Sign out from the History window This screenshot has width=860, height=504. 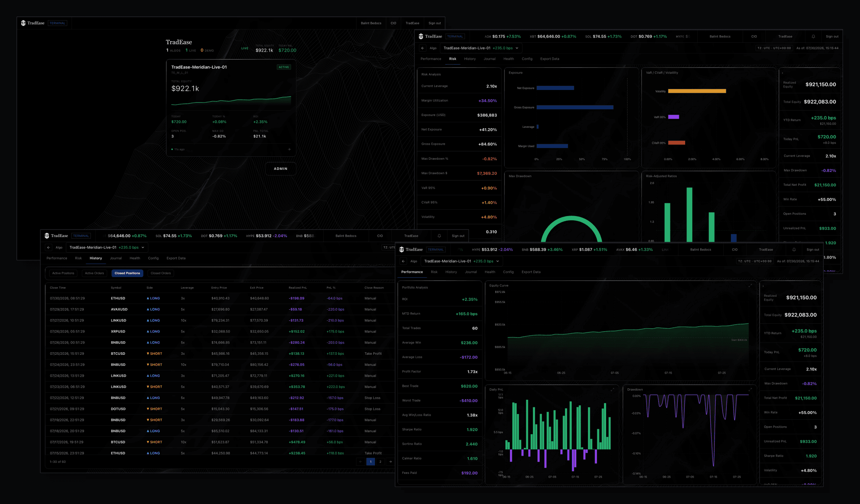[458, 236]
